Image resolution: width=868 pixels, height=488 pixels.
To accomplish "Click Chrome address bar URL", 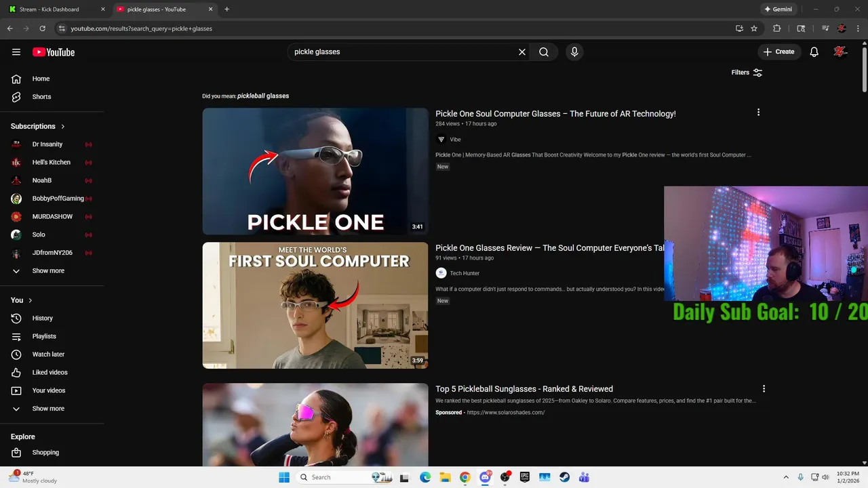I will 142,28.
